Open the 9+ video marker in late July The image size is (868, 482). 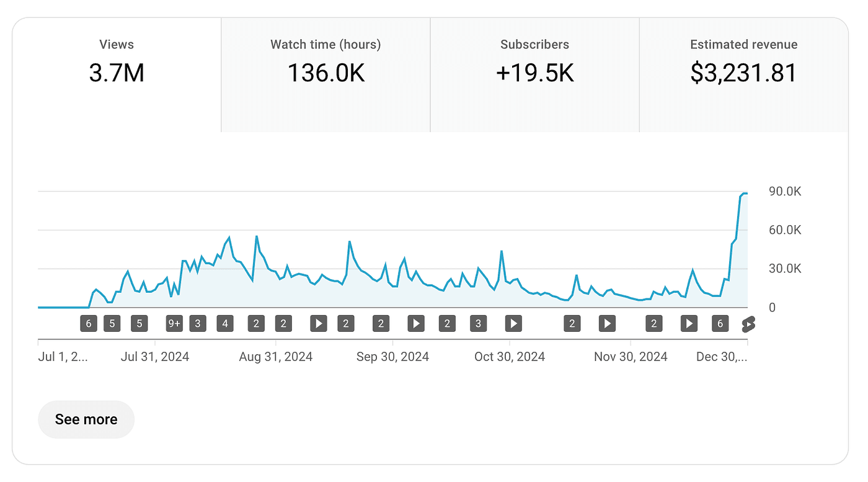tap(174, 323)
